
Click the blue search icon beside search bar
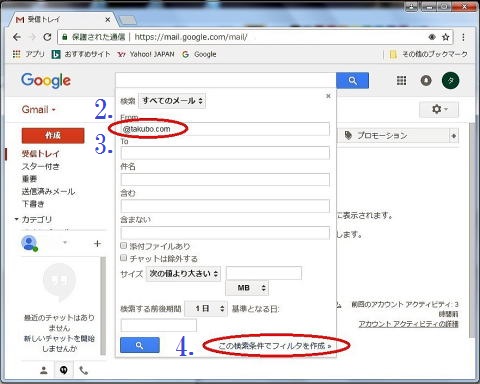click(x=352, y=80)
